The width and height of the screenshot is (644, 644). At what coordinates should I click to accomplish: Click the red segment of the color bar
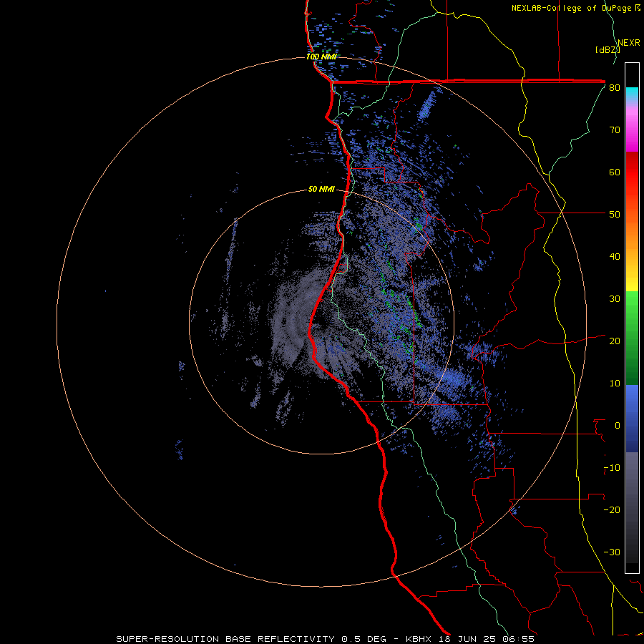(632, 172)
